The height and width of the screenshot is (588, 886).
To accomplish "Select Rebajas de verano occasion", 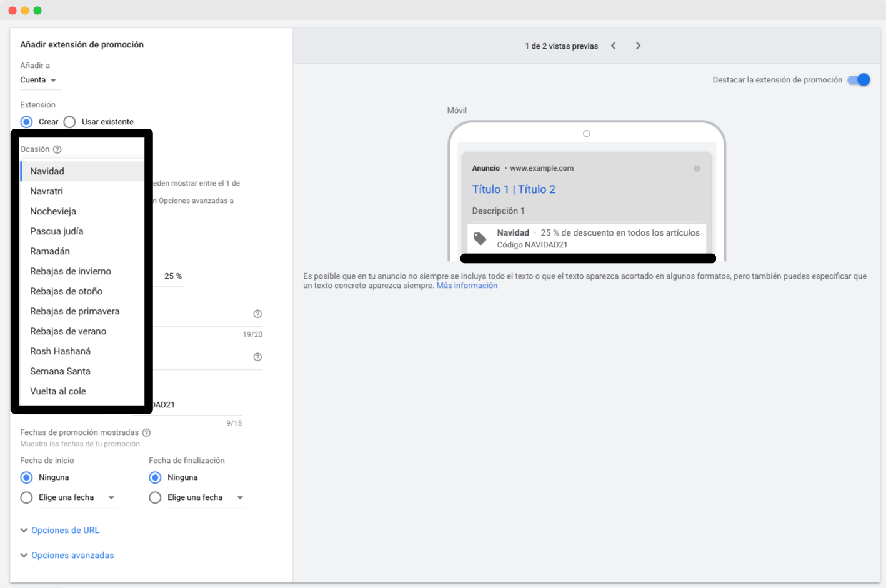I will [x=82, y=331].
